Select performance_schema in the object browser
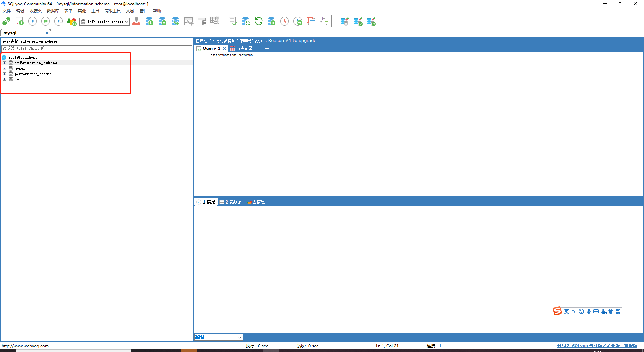The width and height of the screenshot is (644, 352). (33, 74)
